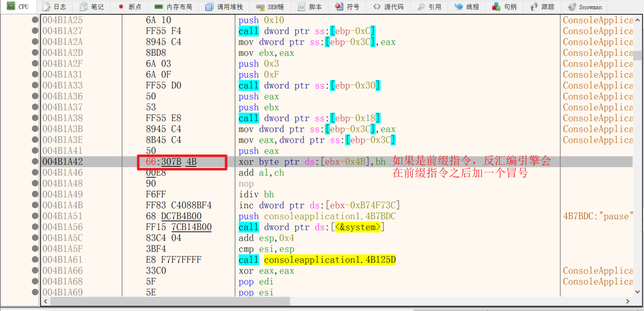The image size is (644, 311).
Task: Select the 'nop' instruction
Action: tap(246, 184)
